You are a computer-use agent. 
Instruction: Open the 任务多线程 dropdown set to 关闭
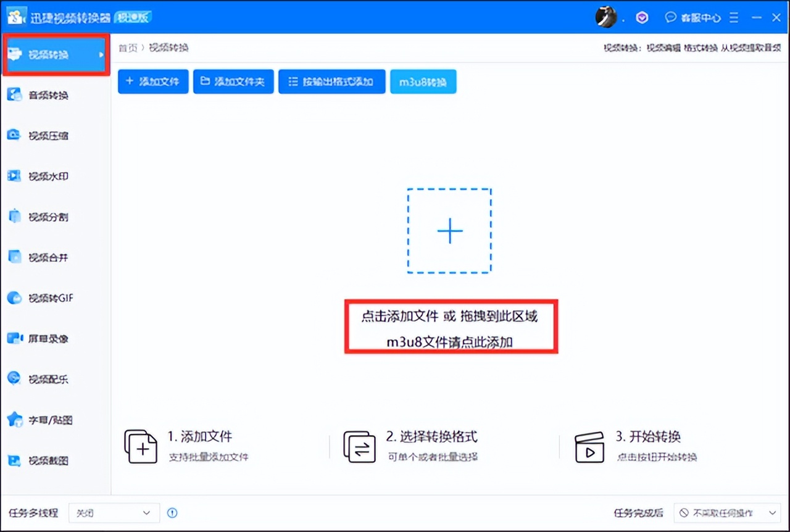click(x=114, y=513)
